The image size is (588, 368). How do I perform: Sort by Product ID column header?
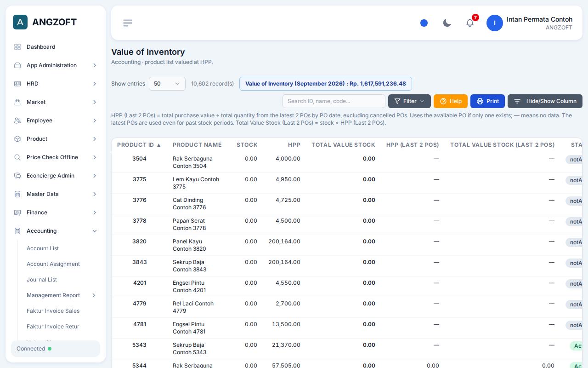pos(139,145)
